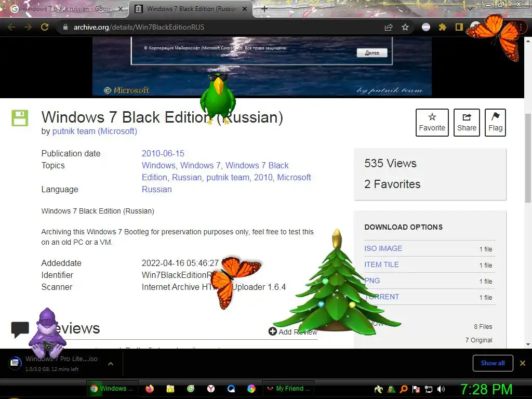
Task: Close the Windows 7 Black Edition tab
Action: point(245,9)
